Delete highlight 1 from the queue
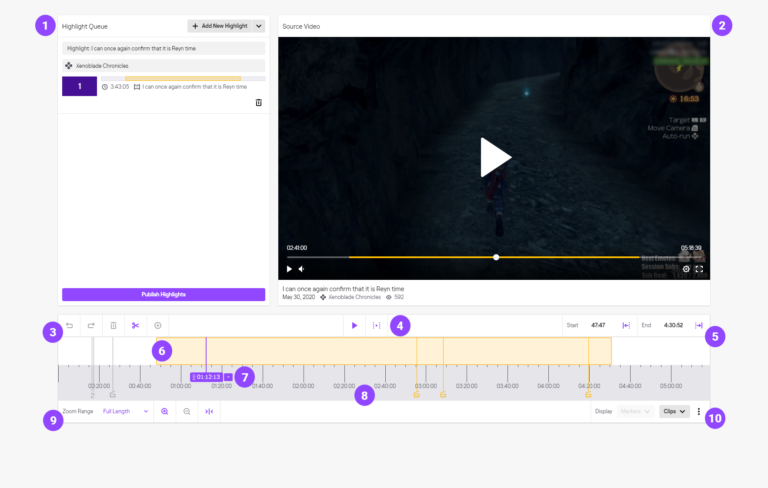 (x=259, y=102)
